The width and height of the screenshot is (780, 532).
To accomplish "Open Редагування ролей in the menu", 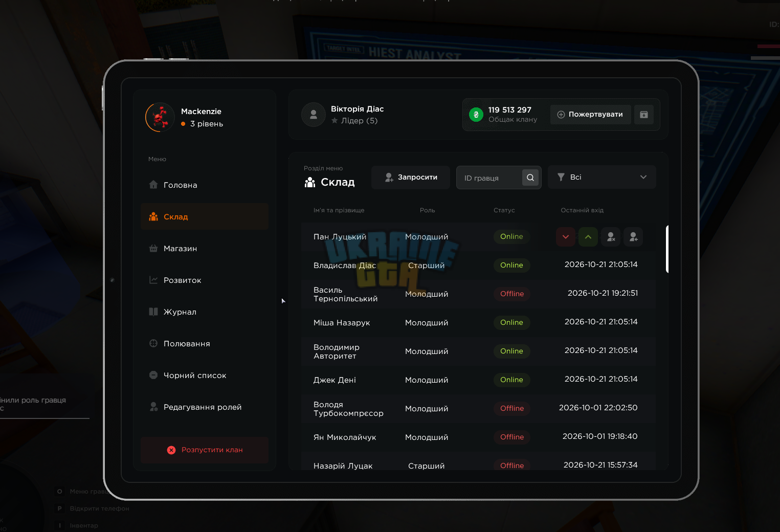I will pyautogui.click(x=205, y=407).
